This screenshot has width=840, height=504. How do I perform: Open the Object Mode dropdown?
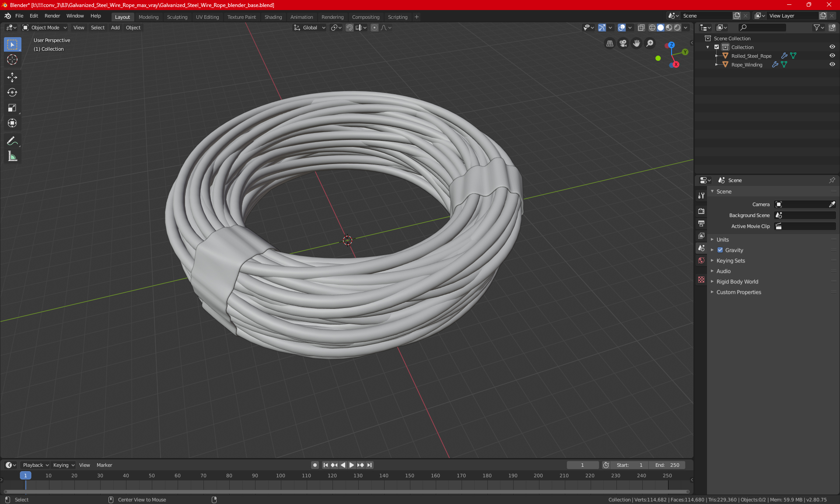tap(45, 28)
